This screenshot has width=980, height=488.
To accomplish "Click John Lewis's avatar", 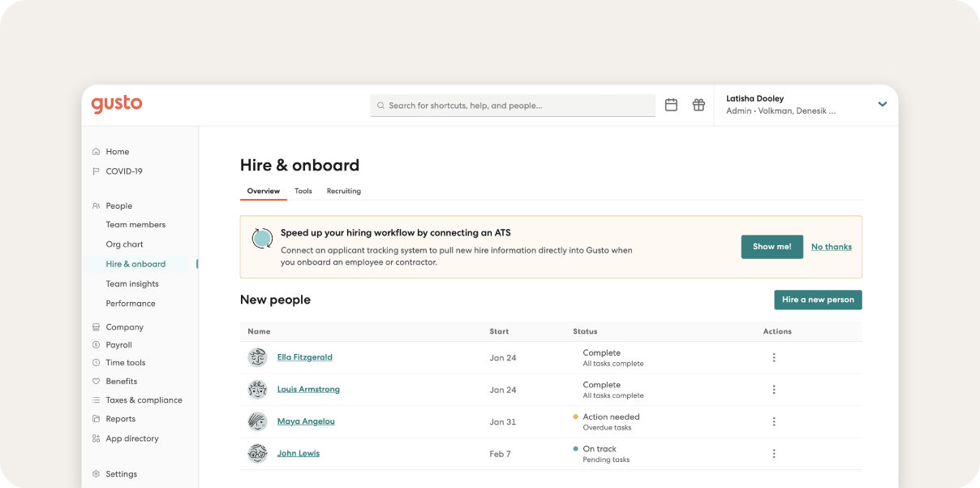I will 257,454.
